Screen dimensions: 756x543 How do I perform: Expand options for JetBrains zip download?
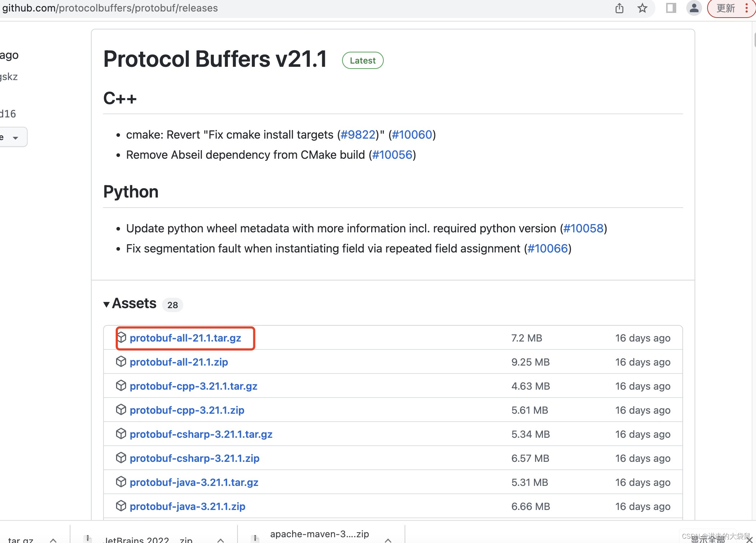pos(221,540)
